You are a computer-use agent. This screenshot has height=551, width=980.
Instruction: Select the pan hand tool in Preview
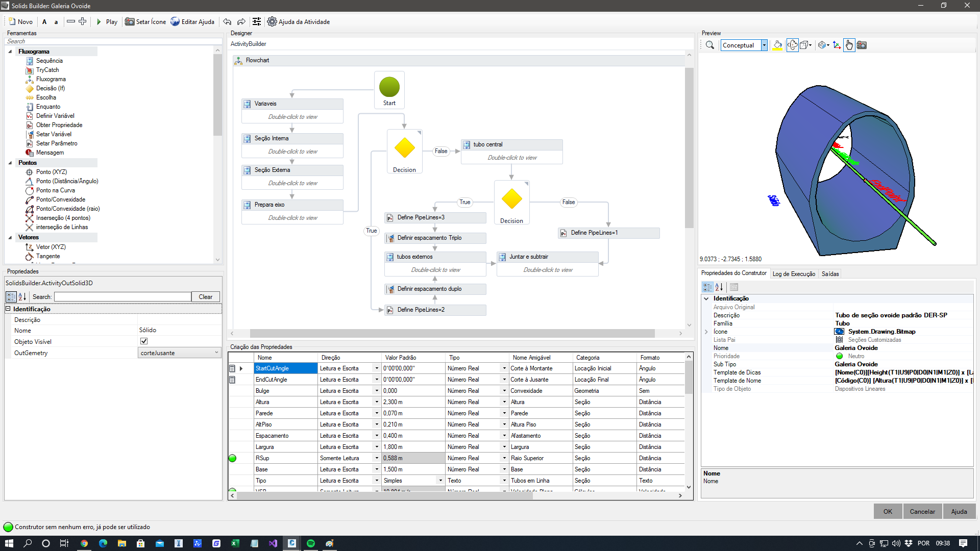(x=849, y=45)
